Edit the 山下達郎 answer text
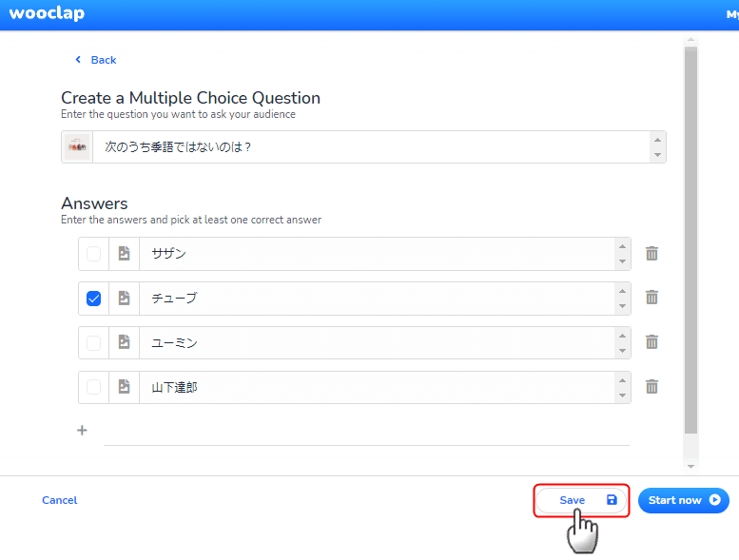This screenshot has width=739, height=560. pos(377,387)
